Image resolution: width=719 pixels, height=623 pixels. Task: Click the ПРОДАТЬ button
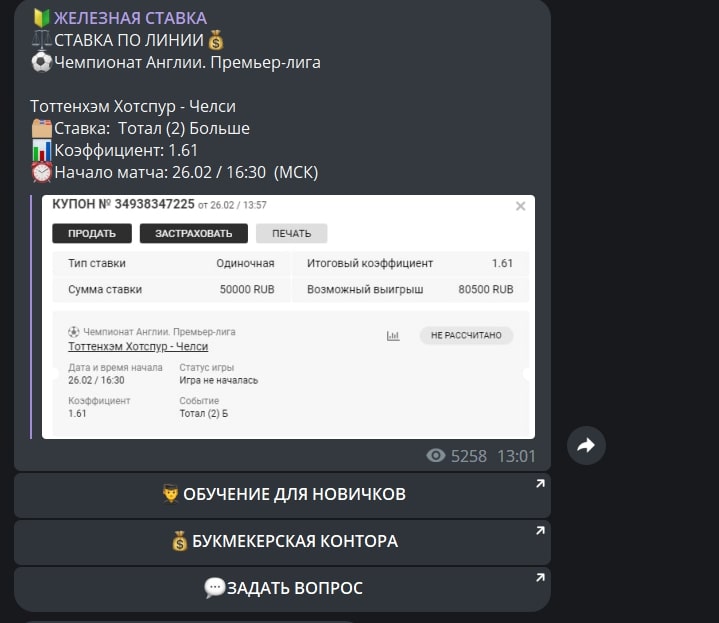pyautogui.click(x=92, y=233)
